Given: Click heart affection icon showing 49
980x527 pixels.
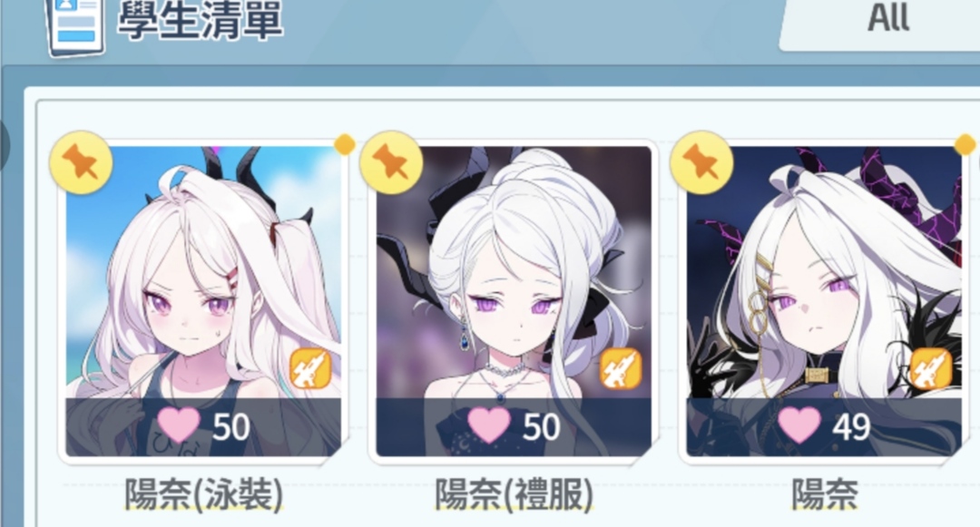Looking at the screenshot, I should [x=799, y=425].
